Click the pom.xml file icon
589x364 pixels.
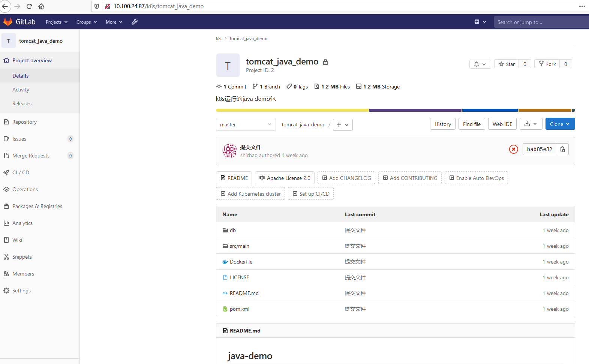tap(225, 309)
